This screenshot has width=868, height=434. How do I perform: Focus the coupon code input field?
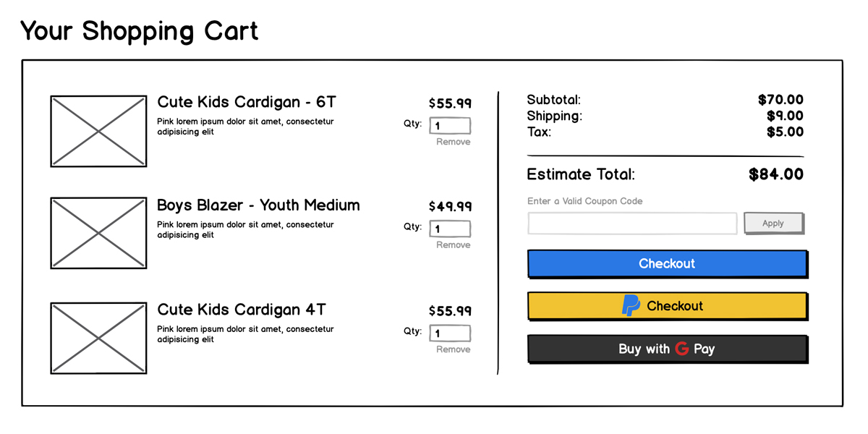[632, 224]
